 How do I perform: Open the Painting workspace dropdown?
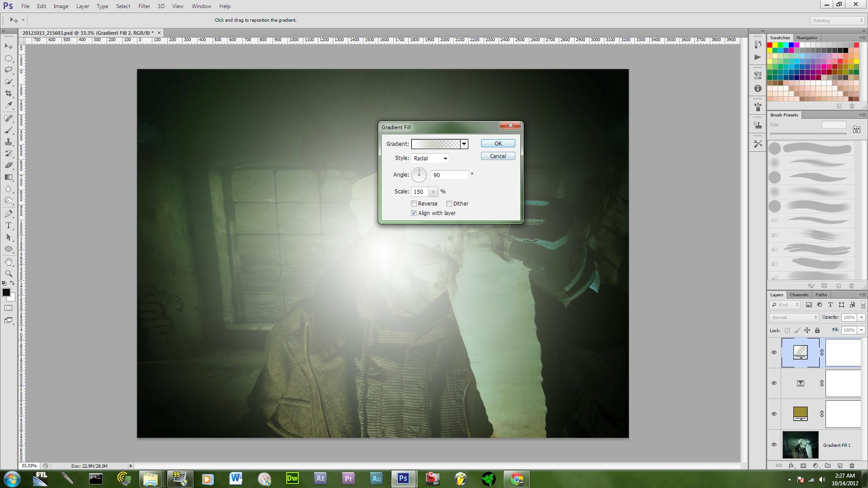837,21
